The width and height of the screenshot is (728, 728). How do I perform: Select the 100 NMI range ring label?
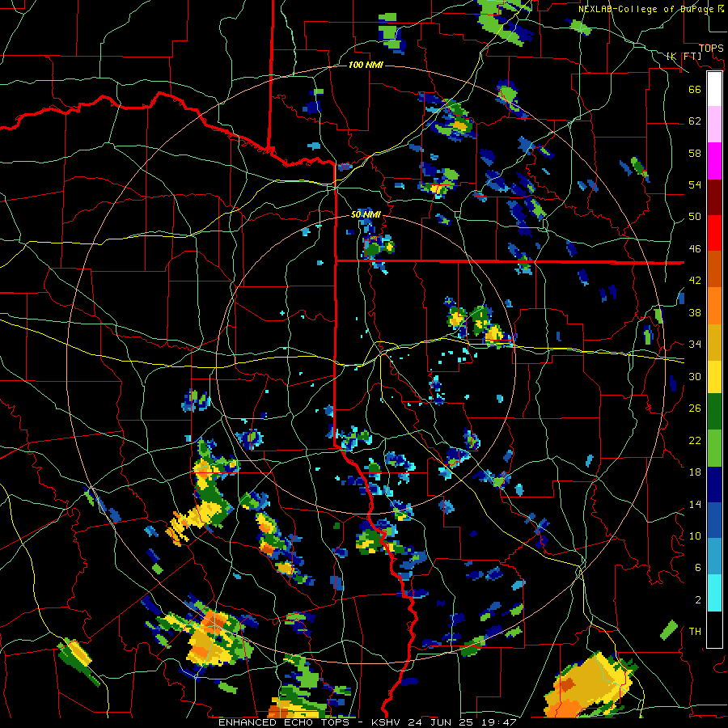tap(366, 65)
